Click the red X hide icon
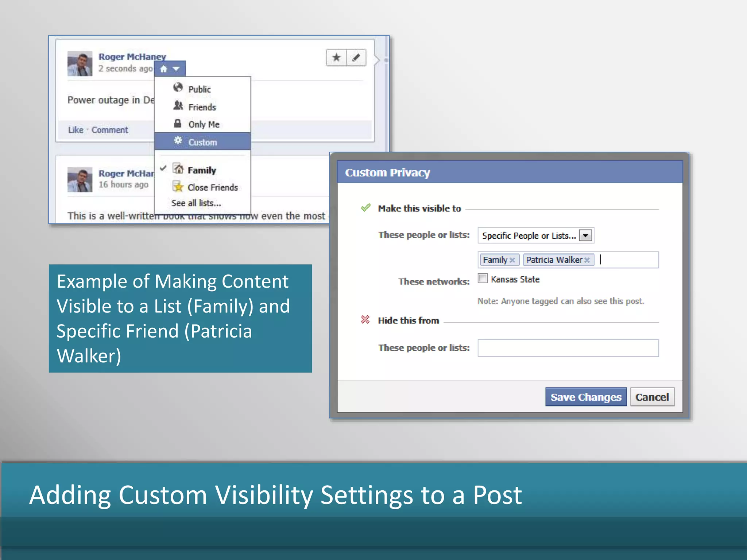 point(365,320)
